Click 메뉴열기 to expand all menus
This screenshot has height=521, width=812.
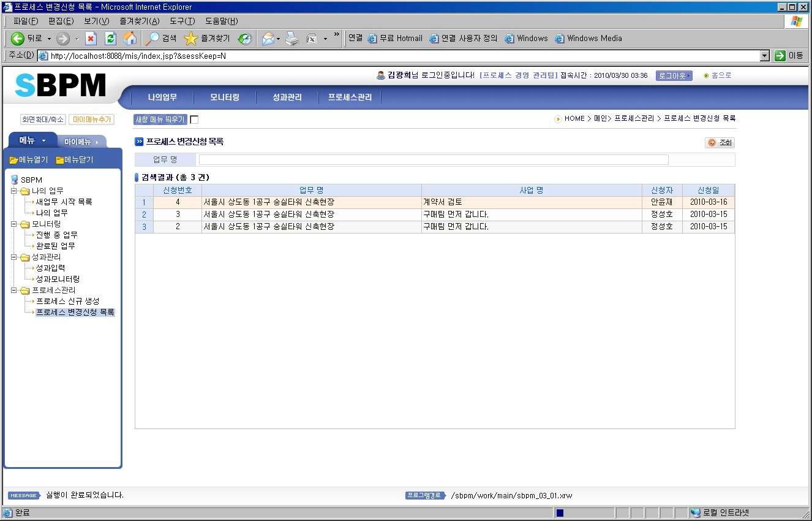(29, 159)
